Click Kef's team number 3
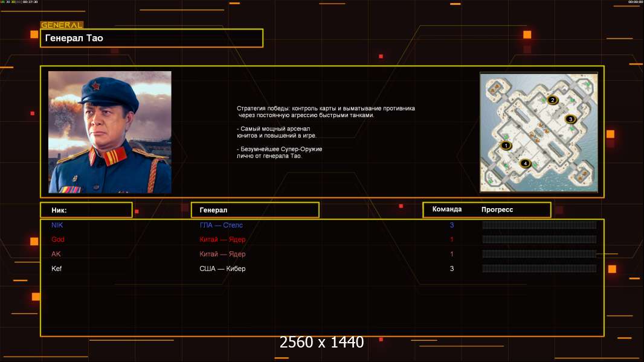Screen dimensions: 644x362 (x=452, y=268)
